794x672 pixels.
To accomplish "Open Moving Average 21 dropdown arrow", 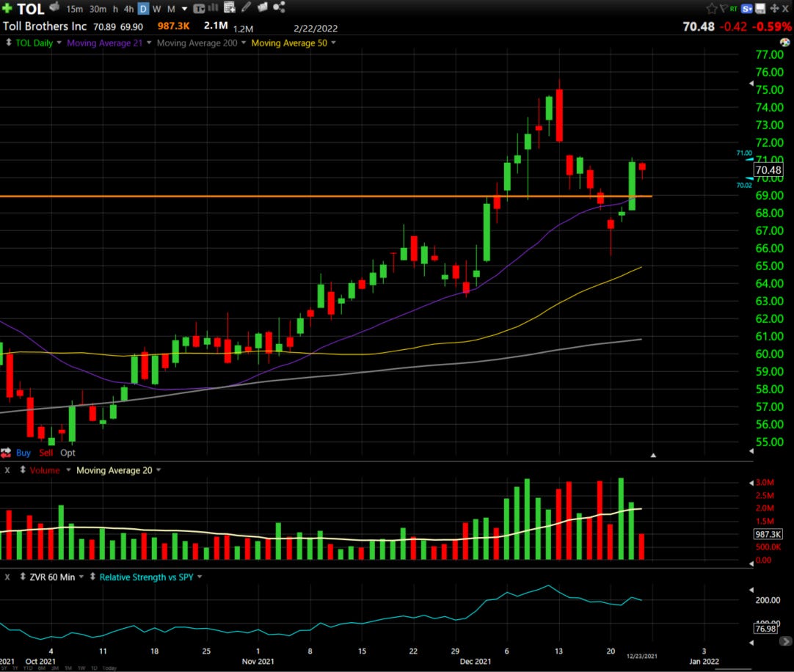I will coord(149,43).
